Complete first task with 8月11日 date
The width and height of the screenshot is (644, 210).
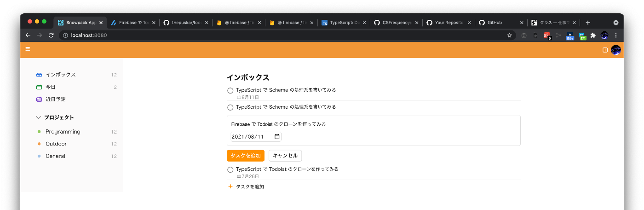pos(230,91)
